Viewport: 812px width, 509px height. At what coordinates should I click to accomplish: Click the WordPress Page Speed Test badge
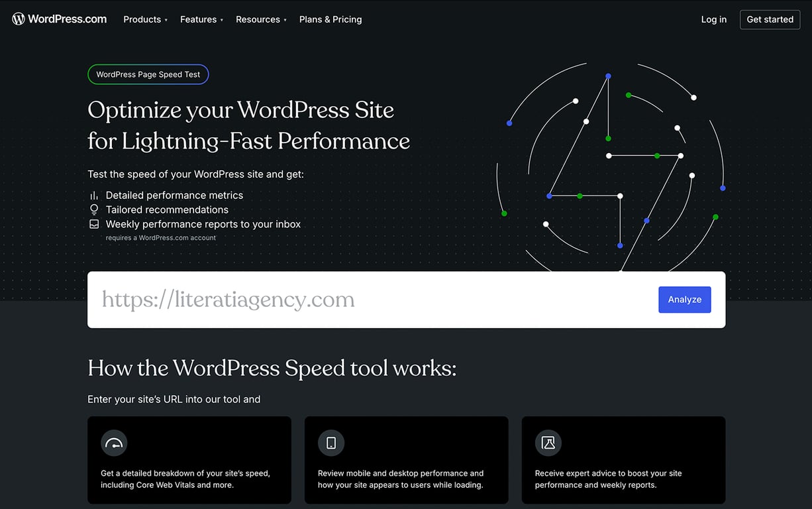pyautogui.click(x=148, y=74)
